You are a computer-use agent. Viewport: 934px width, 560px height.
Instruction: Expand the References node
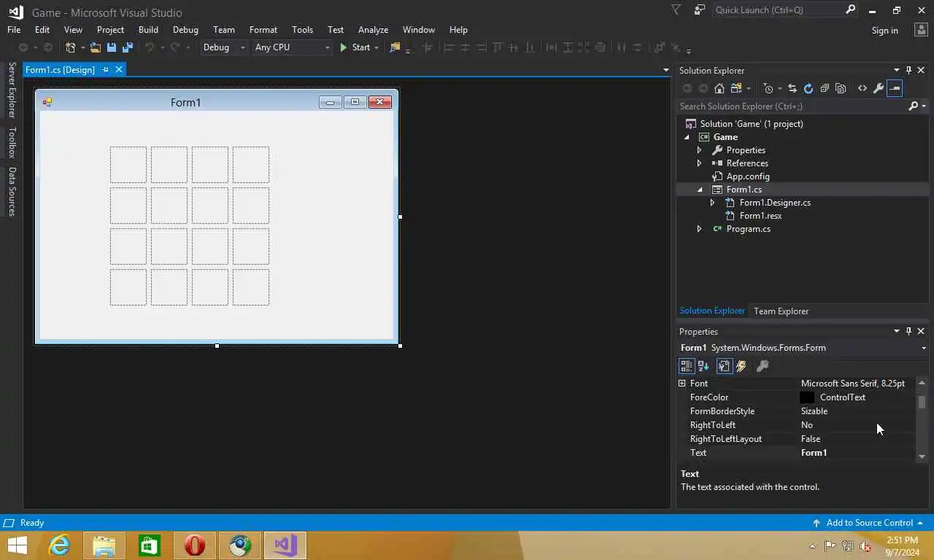699,163
